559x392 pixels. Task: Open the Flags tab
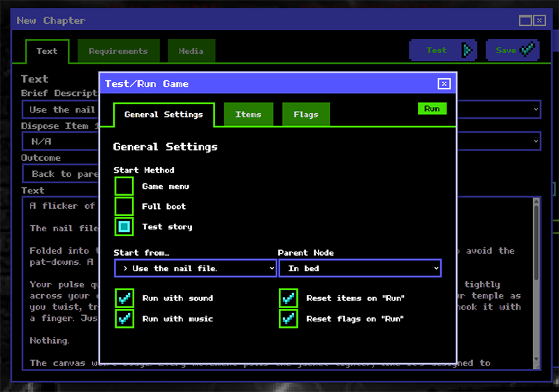tap(305, 115)
